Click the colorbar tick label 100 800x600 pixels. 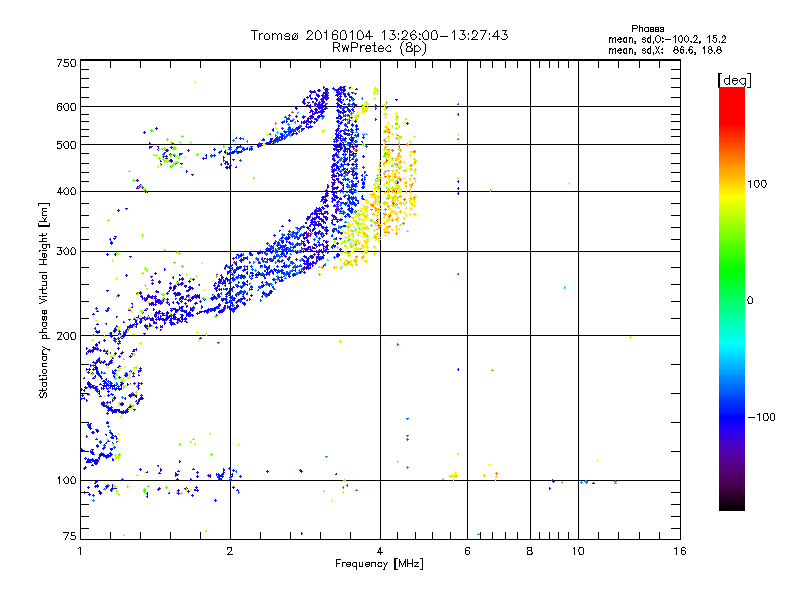tap(757, 184)
